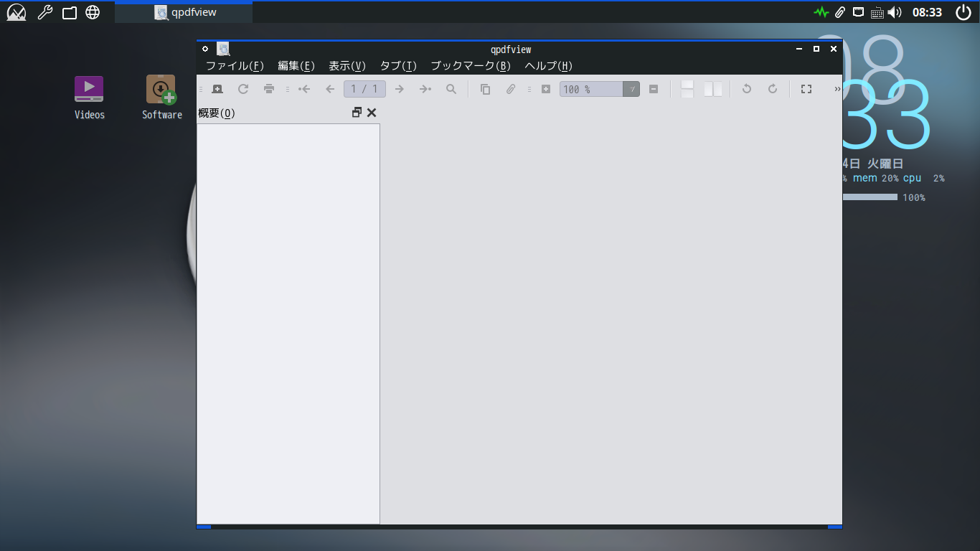Toggle continuous page mode

pos(687,89)
